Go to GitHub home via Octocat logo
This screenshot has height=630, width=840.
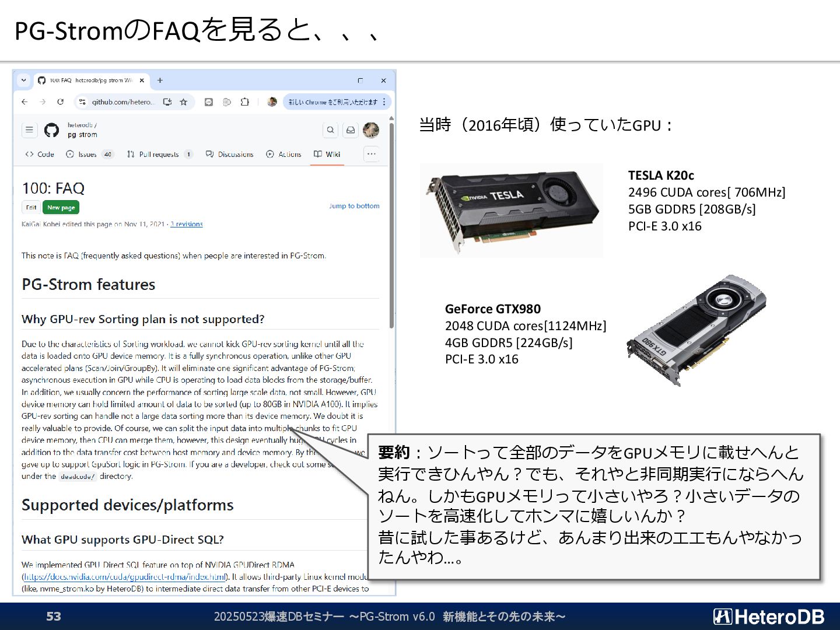pos(51,130)
